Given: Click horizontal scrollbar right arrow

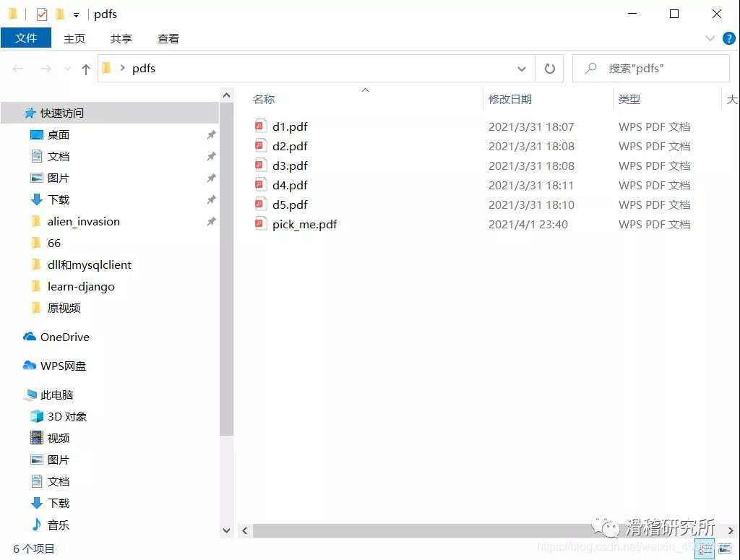Looking at the screenshot, I should tap(731, 531).
